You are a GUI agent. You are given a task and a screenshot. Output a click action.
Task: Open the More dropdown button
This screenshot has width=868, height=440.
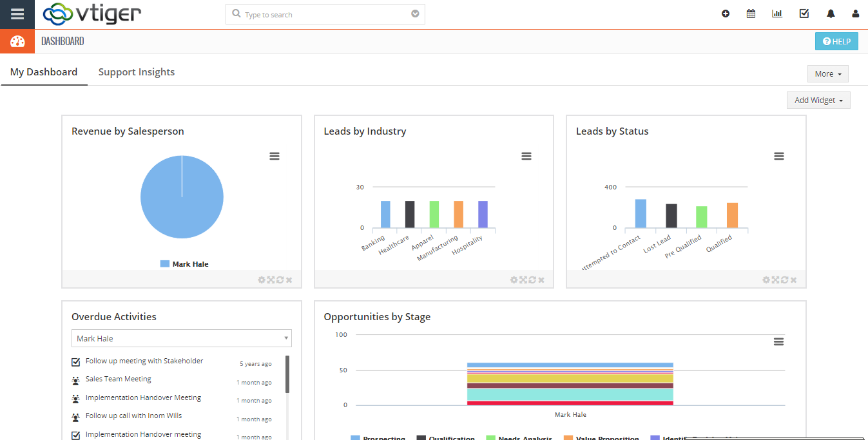click(x=827, y=74)
